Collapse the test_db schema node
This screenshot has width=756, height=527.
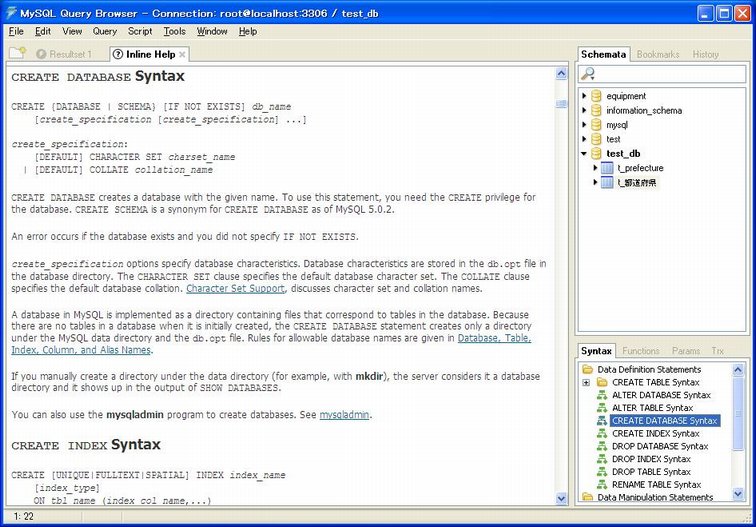584,154
